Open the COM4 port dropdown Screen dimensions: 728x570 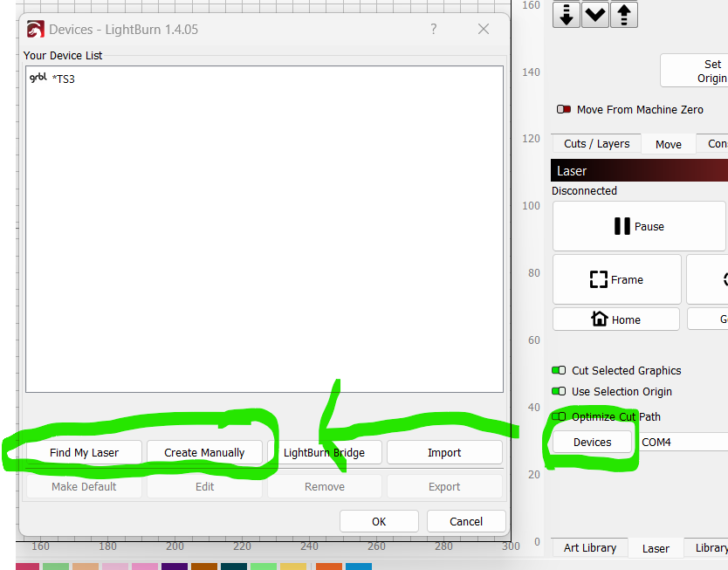(683, 442)
